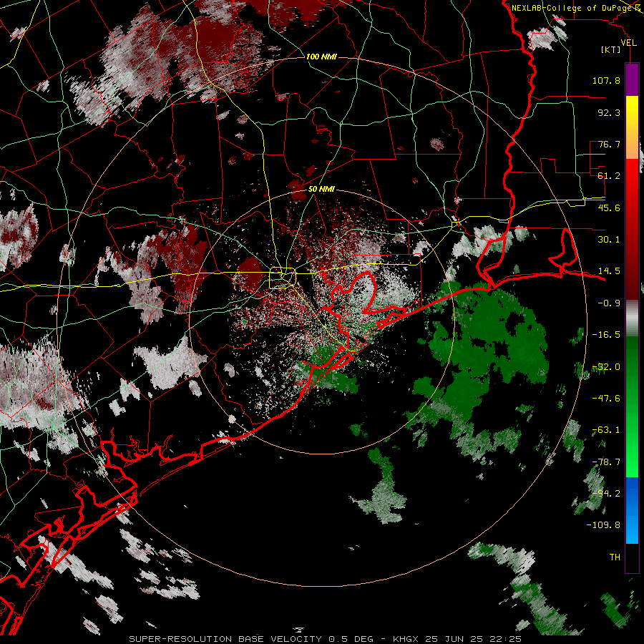644x644 pixels.
Task: Click the [KT] units label
Action: (610, 49)
